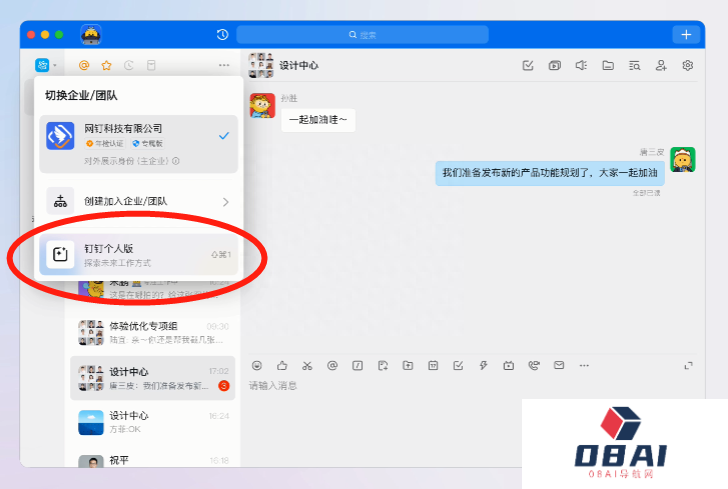This screenshot has height=489, width=728.
Task: Open the 祝平 conversation
Action: [153, 461]
